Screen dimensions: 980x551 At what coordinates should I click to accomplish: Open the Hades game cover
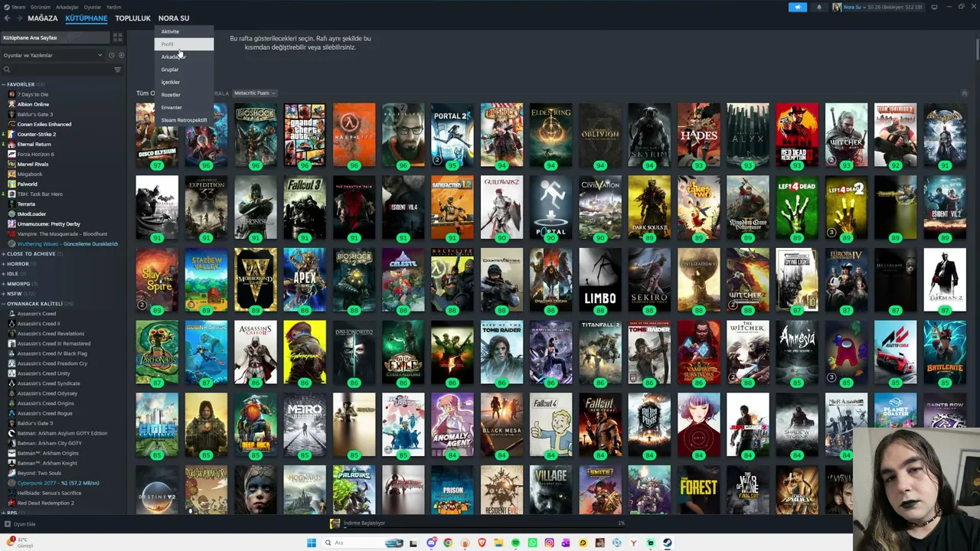(698, 135)
